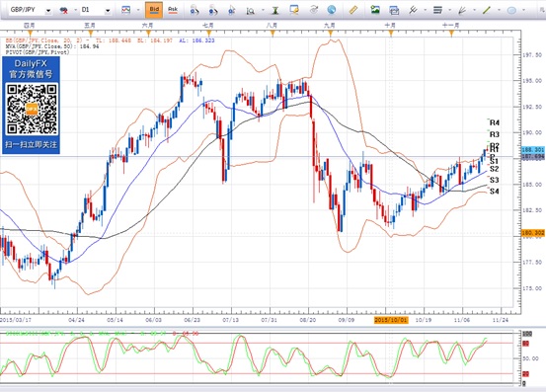Click the save-chart-as-image icon

point(375,10)
